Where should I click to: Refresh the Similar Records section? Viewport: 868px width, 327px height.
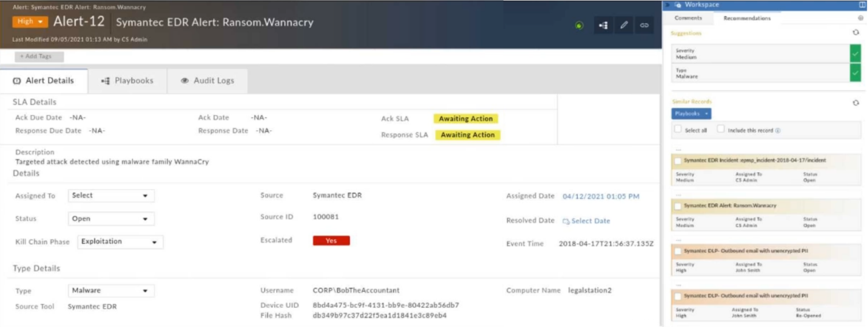[855, 103]
